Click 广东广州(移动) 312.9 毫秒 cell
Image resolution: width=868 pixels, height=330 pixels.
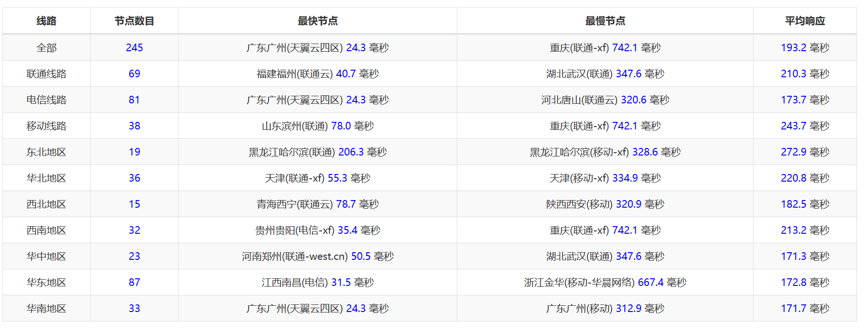pos(605,308)
